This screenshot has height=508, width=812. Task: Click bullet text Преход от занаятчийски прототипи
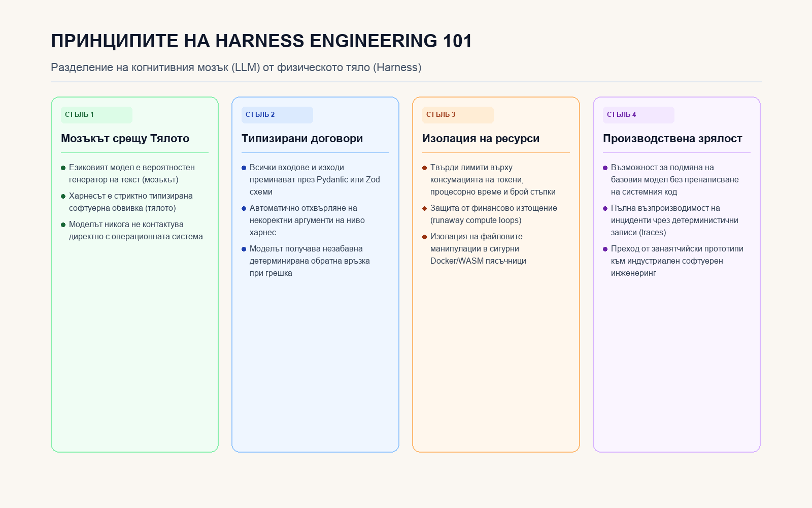tap(677, 261)
